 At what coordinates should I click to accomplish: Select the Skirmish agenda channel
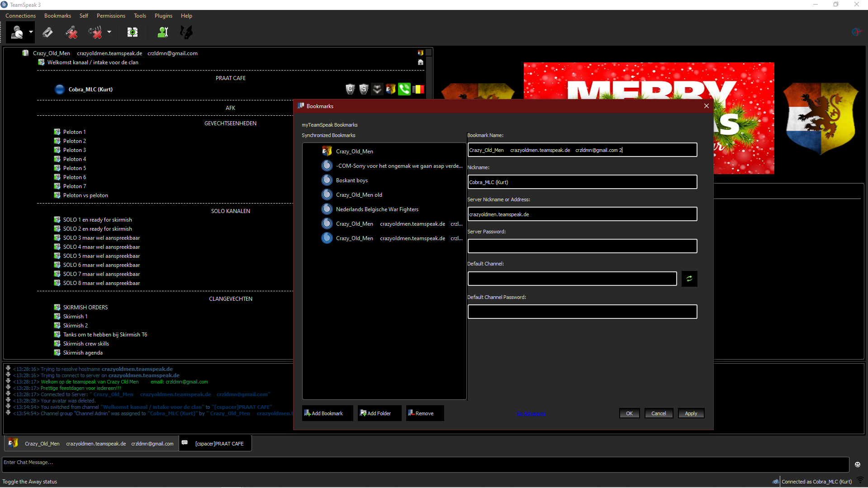[83, 353]
